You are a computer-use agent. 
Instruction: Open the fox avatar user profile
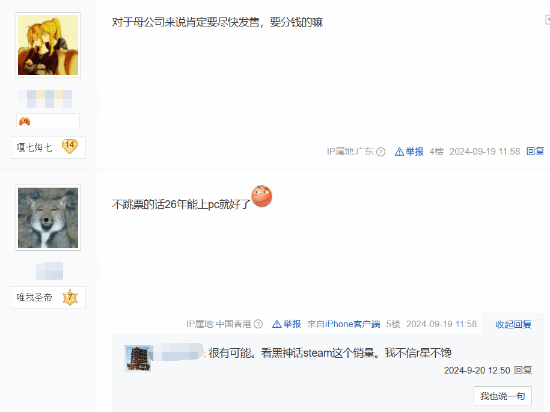48,218
